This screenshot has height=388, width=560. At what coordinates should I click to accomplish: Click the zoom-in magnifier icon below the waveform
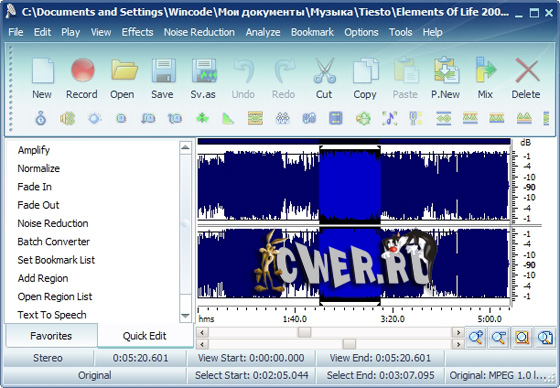476,337
